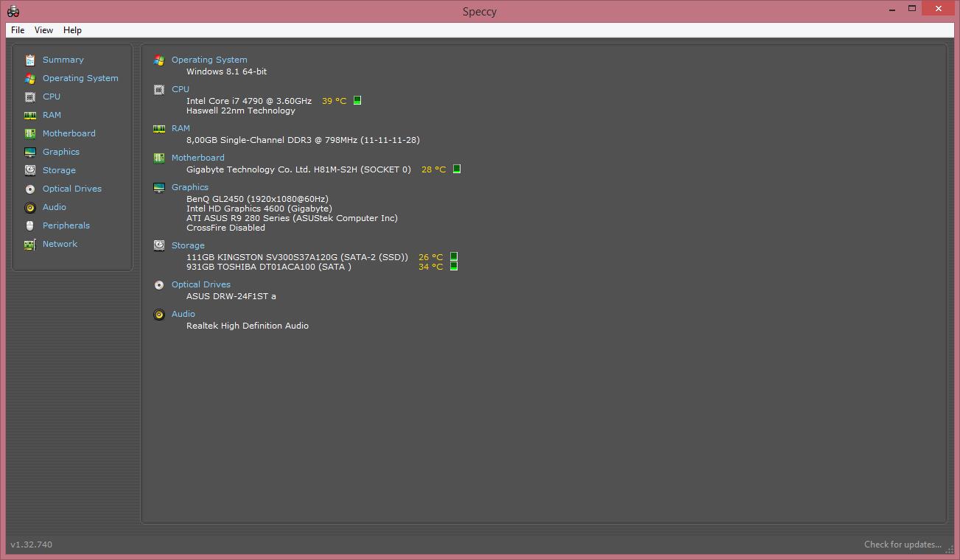The image size is (960, 560).
Task: Click the Graphics monitor icon in sidebar
Action: 30,152
